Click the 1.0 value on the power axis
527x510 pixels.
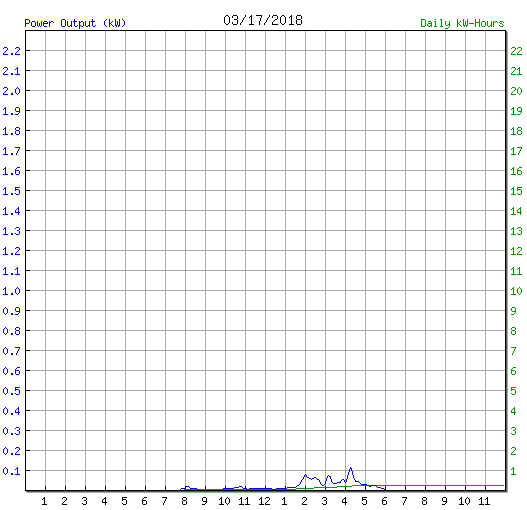point(11,291)
